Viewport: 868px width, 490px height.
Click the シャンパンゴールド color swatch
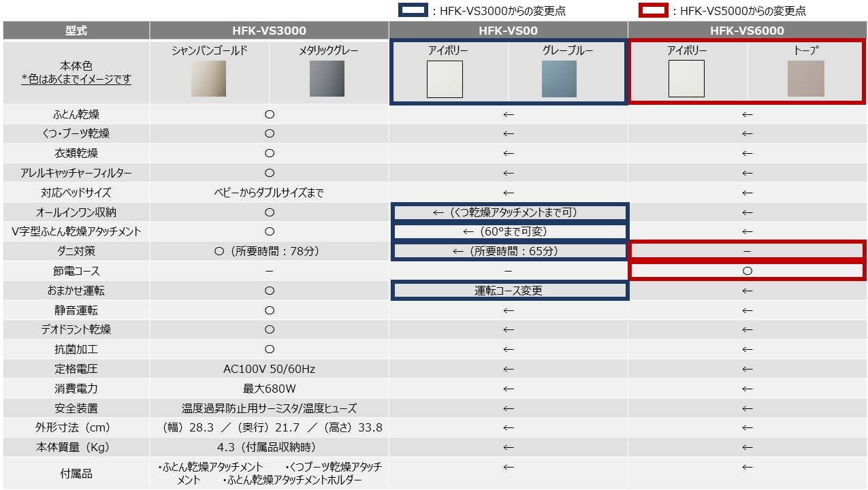(x=209, y=79)
